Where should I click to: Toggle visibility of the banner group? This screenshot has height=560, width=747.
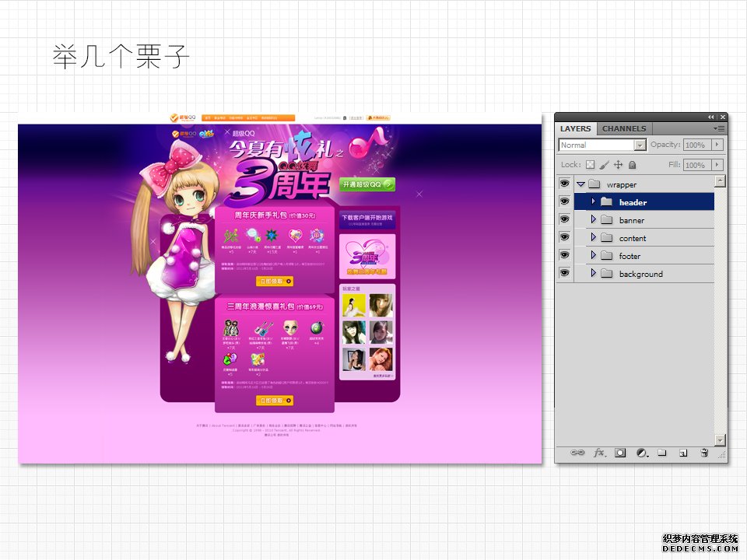565,219
